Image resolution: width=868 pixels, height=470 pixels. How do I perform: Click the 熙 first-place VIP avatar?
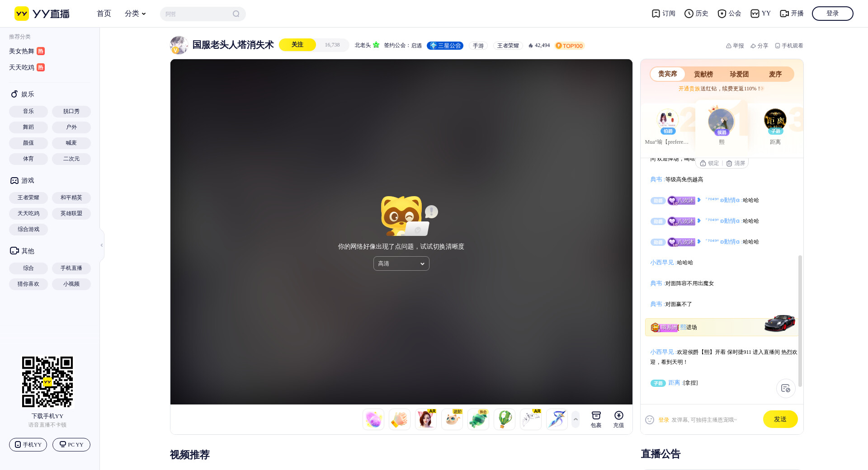click(x=721, y=121)
